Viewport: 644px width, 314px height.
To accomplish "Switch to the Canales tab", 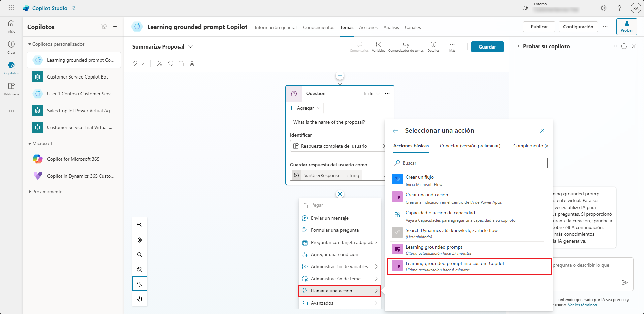I will click(413, 27).
